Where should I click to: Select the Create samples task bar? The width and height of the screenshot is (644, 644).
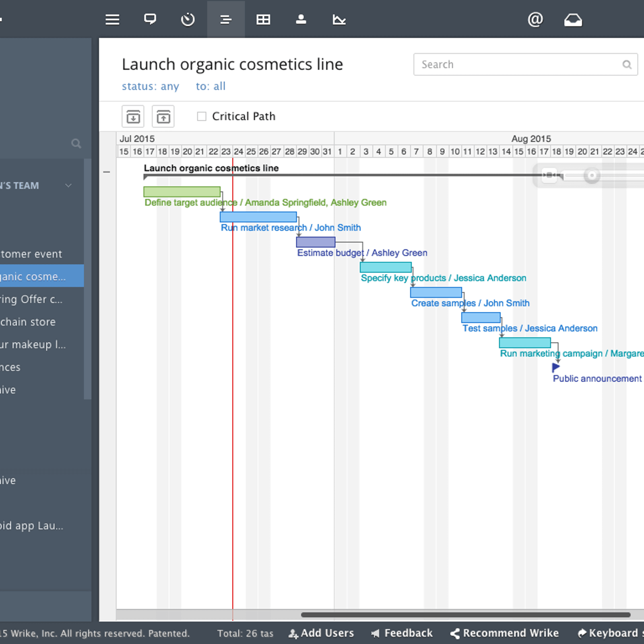click(x=436, y=292)
